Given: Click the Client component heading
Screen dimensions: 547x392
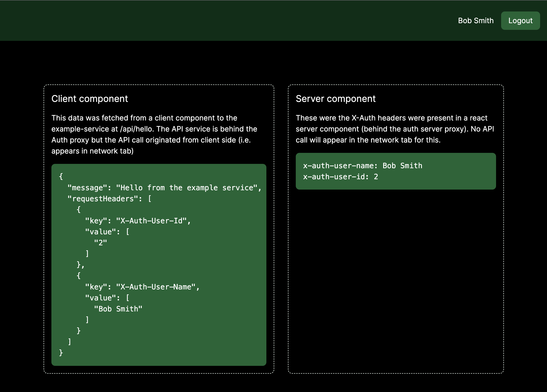Looking at the screenshot, I should click(89, 99).
